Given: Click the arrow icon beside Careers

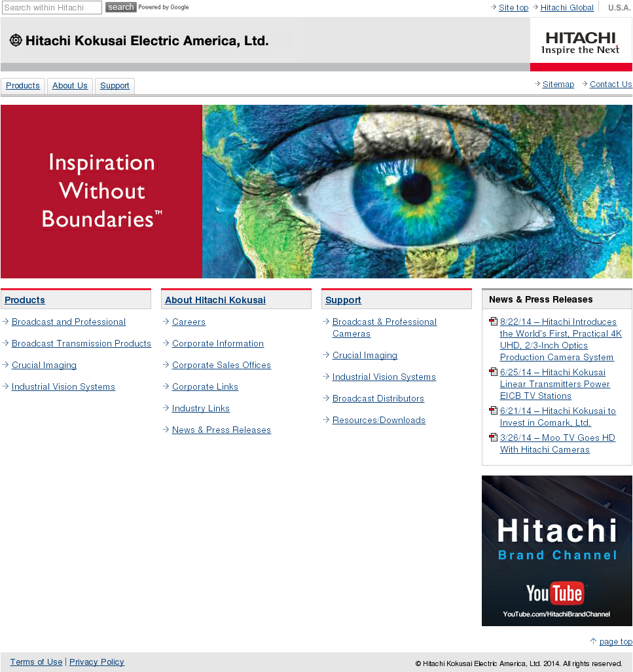Looking at the screenshot, I should (166, 322).
